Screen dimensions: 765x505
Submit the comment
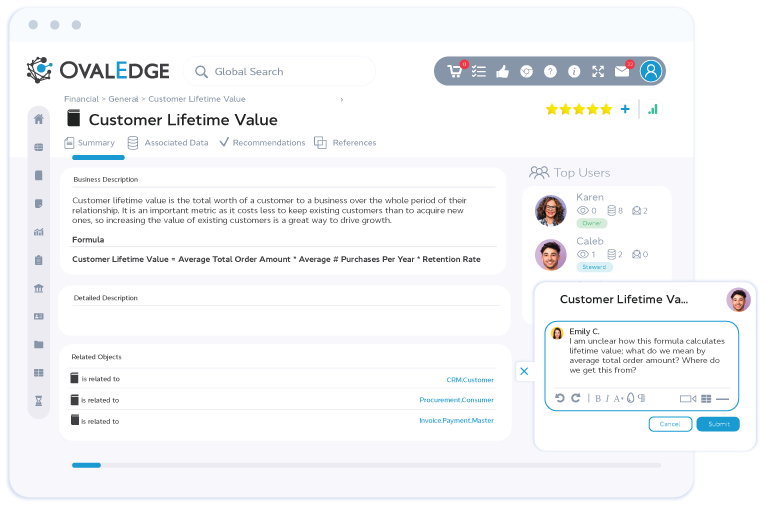718,424
